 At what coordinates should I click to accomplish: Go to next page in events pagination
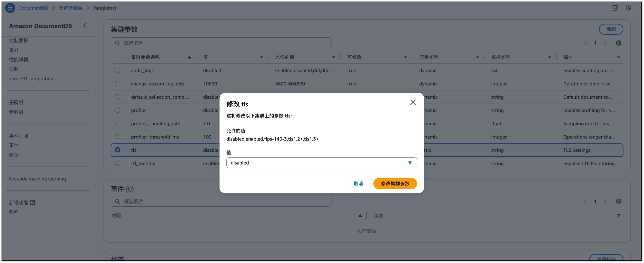(x=604, y=201)
